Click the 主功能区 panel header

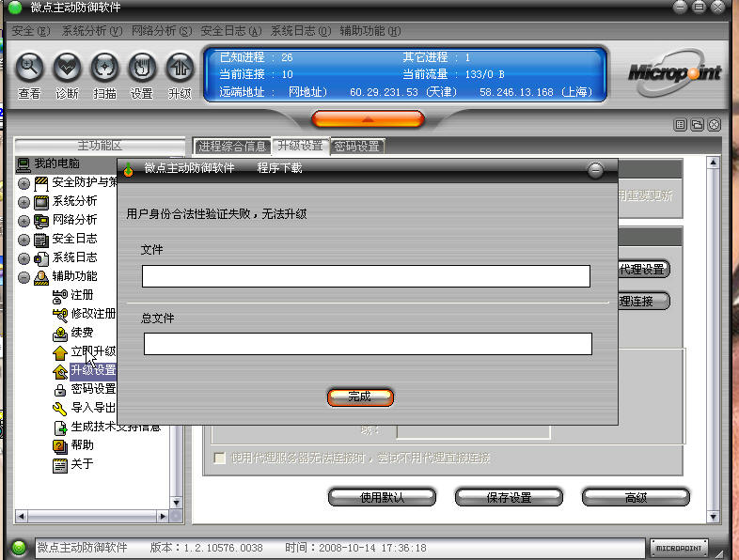coord(100,146)
